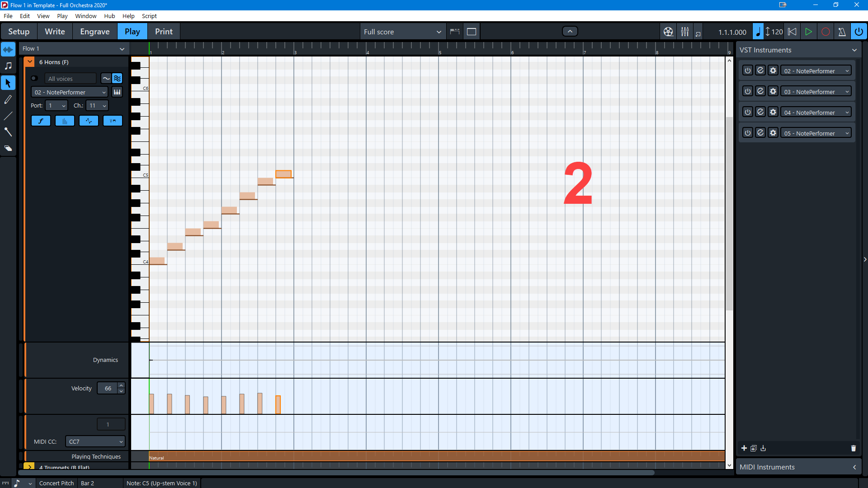Toggle the independent voice playback switch
This screenshot has height=488, width=868.
tap(34, 78)
